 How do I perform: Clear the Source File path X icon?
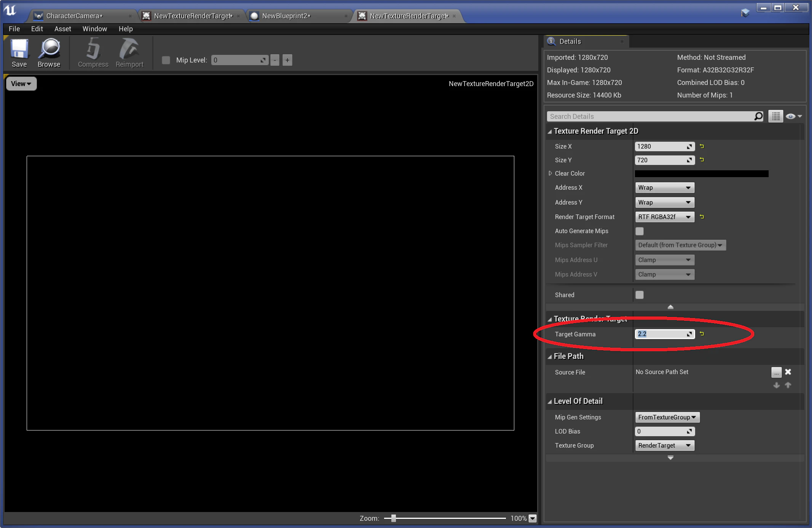[788, 372]
